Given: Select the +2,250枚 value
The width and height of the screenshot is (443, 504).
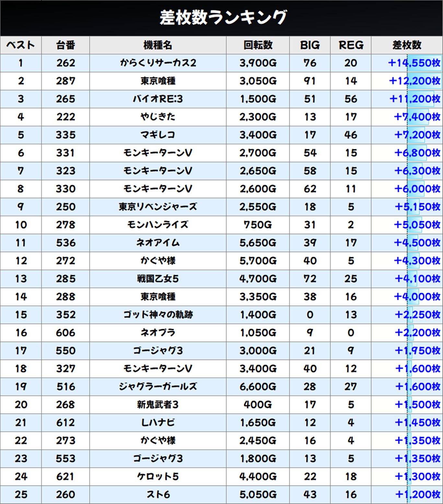Looking at the screenshot, I should point(417,315).
